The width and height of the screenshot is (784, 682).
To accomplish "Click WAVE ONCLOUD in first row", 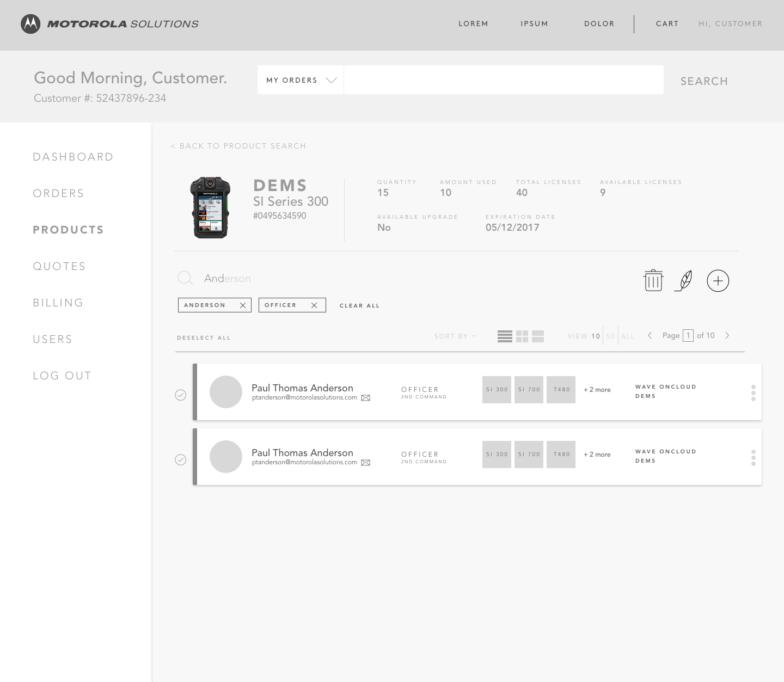I will tap(666, 387).
